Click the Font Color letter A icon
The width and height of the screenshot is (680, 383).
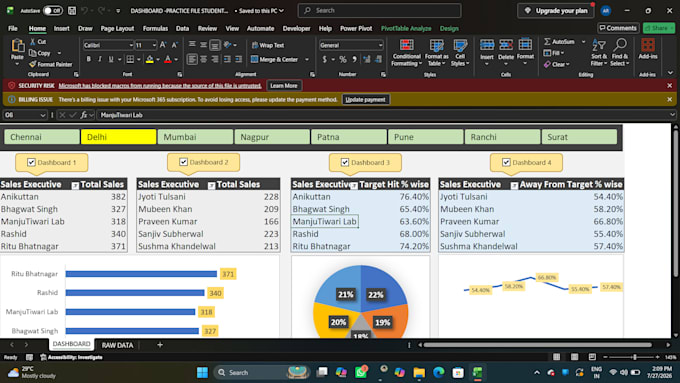point(168,59)
